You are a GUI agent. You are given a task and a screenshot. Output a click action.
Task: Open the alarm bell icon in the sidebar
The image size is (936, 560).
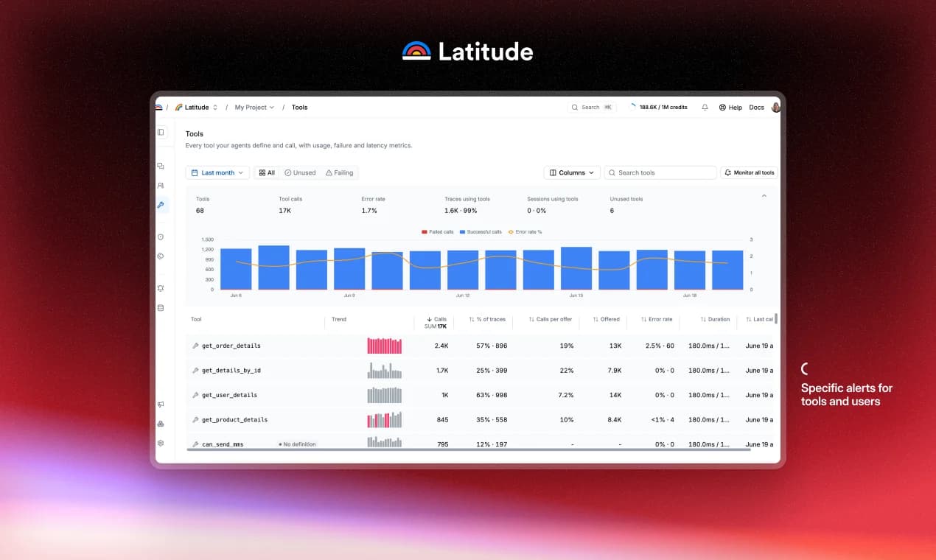tap(161, 288)
